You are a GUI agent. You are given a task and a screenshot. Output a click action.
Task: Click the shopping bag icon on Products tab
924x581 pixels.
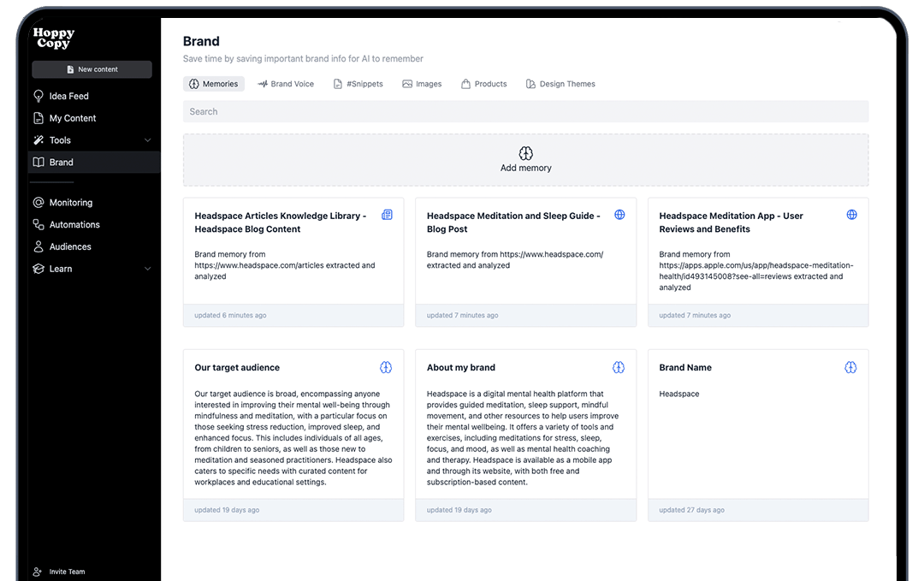click(x=465, y=84)
